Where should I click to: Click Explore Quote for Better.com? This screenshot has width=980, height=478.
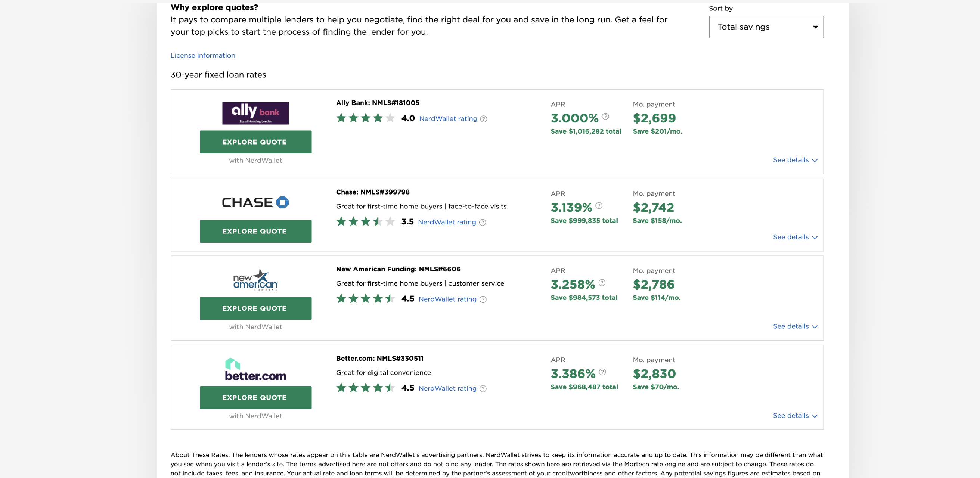click(x=255, y=397)
